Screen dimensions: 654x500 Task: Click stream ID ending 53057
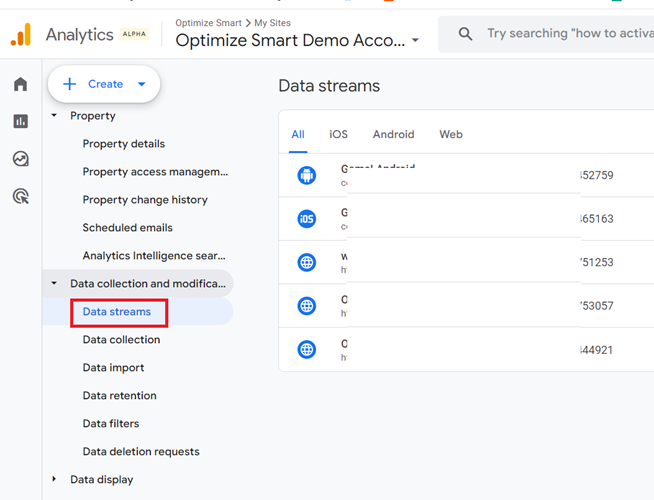(x=597, y=306)
